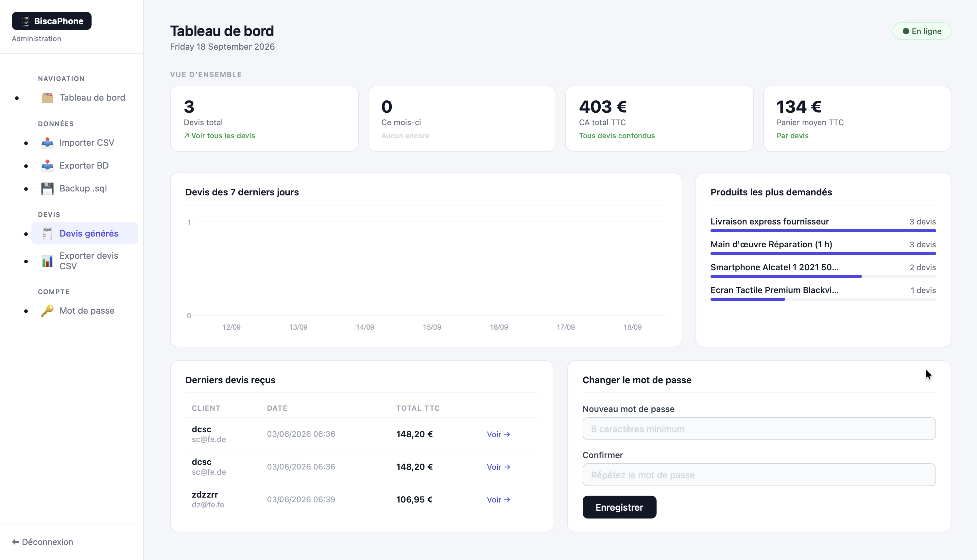
Task: Click the CLIENT column header
Action: 206,408
